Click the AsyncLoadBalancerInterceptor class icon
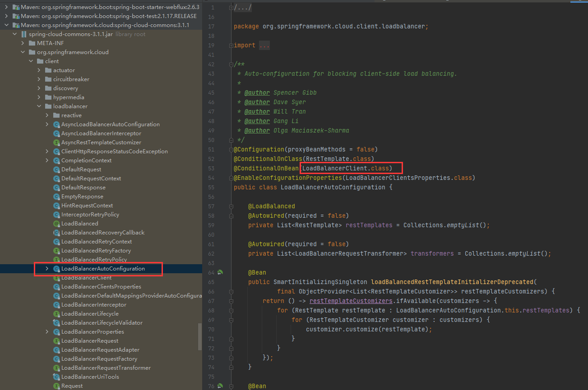The height and width of the screenshot is (390, 588). click(56, 133)
